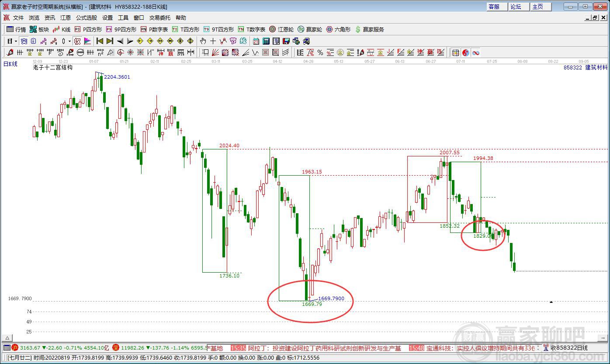The image size is (610, 364).
Task: Open the 板块 sector view
Action: coord(39,29)
